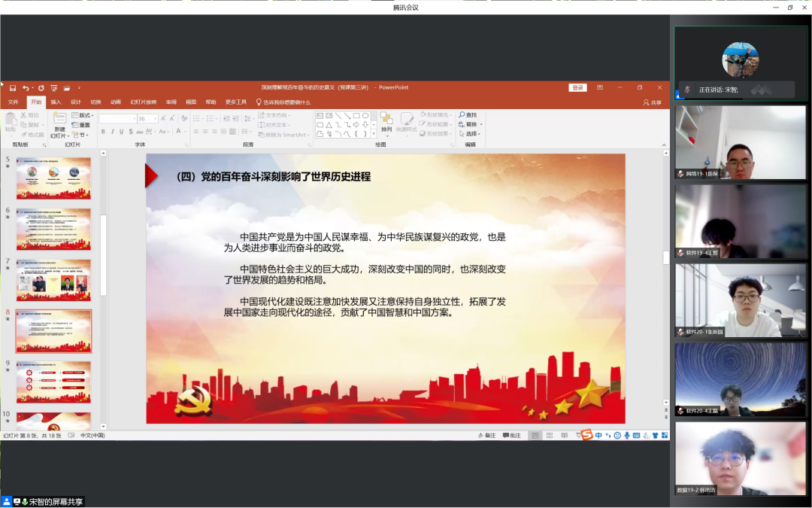Click the Login (登录) button
The height and width of the screenshot is (508, 812).
tap(577, 88)
